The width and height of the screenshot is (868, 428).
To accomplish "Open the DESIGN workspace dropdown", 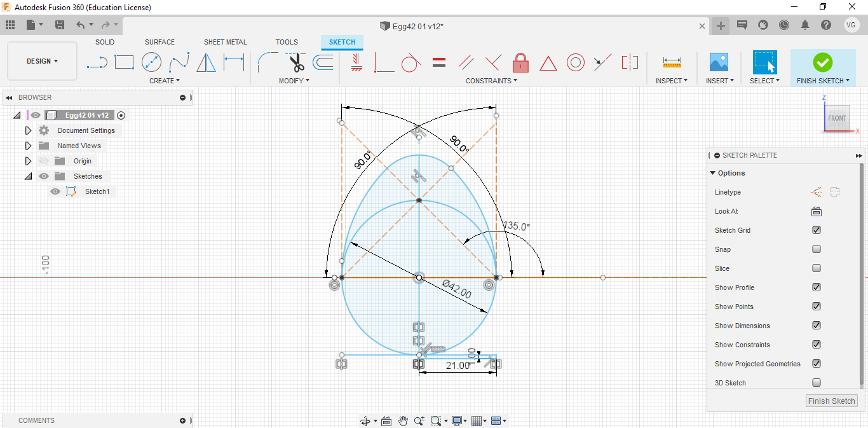I will pos(42,61).
